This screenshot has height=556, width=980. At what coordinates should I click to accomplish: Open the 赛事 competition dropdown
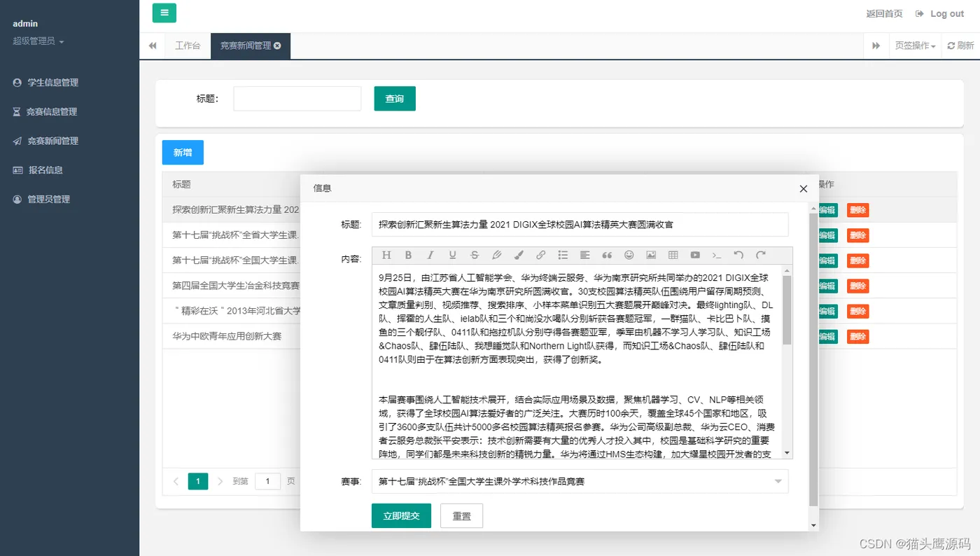pyautogui.click(x=580, y=481)
